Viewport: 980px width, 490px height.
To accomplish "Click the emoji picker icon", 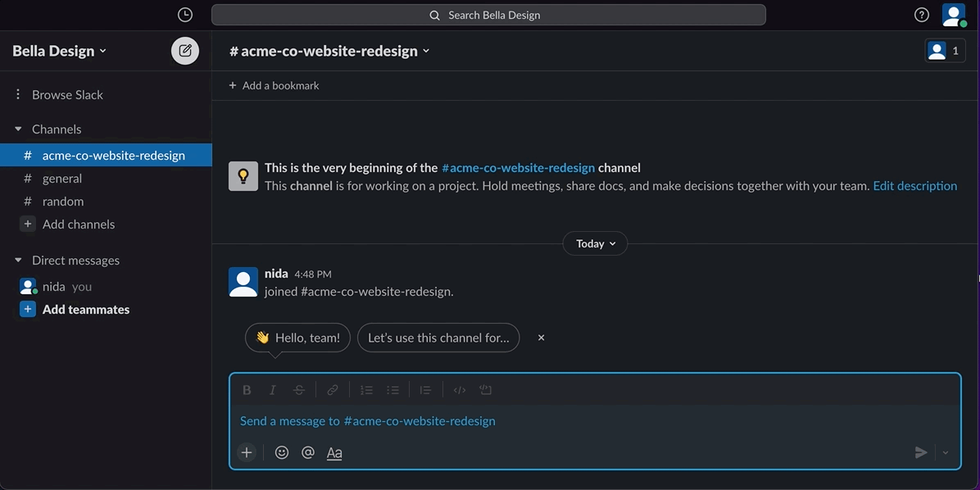I will (x=282, y=452).
